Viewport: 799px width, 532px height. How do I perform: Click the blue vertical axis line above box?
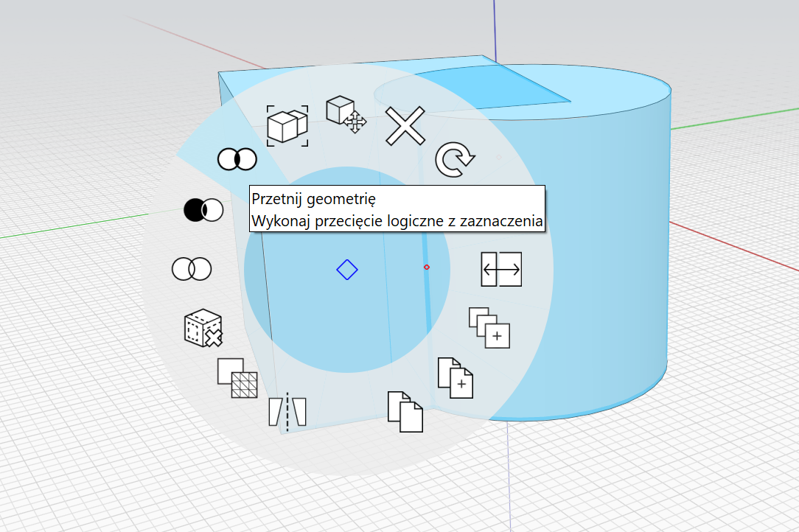(494, 28)
